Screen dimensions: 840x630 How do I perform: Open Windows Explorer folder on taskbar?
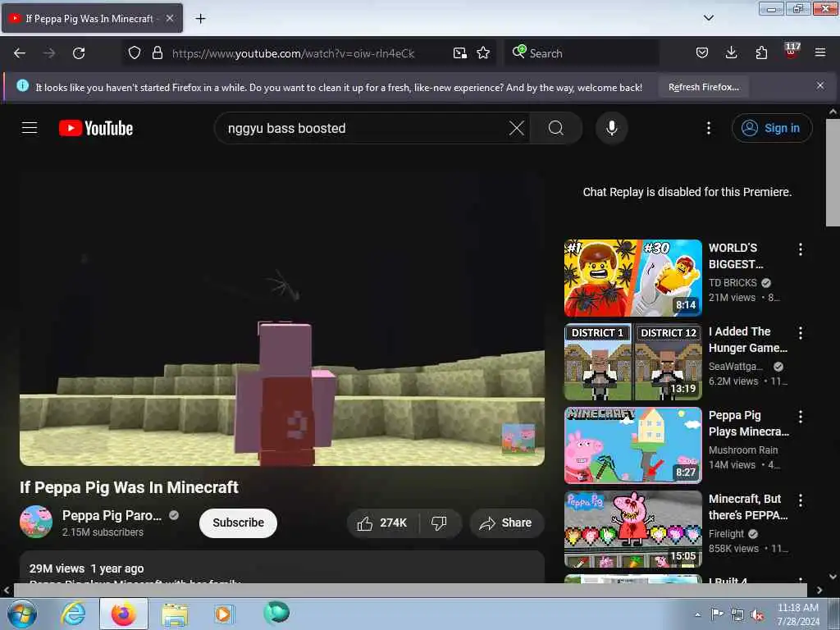pyautogui.click(x=175, y=614)
